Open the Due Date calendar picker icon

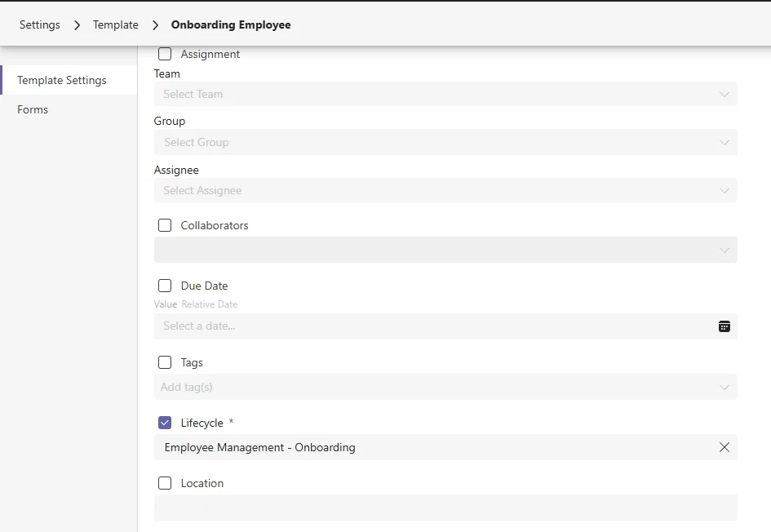724,326
